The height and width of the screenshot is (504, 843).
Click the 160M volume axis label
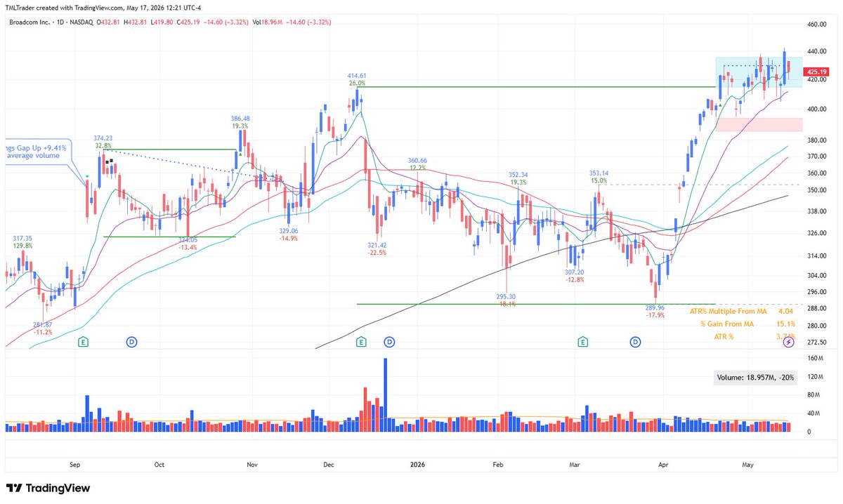pyautogui.click(x=816, y=359)
